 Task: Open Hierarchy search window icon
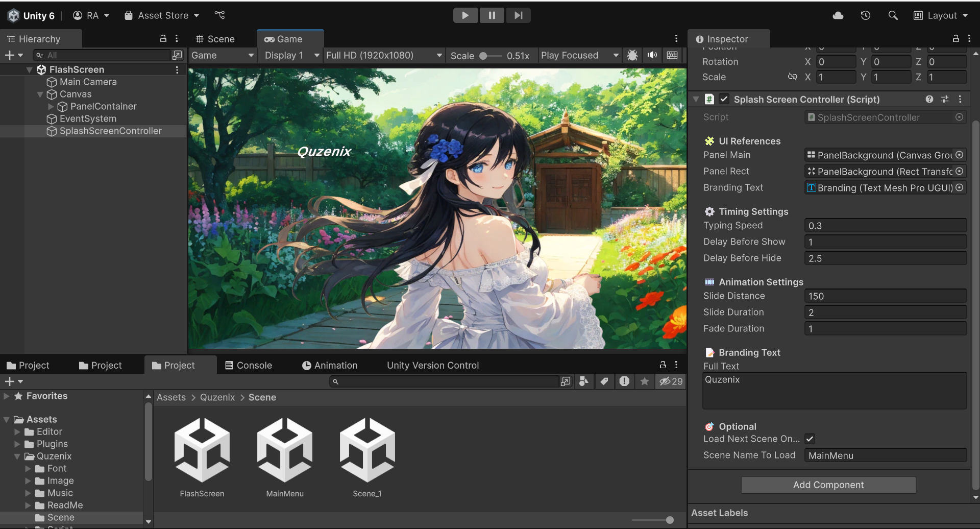pyautogui.click(x=177, y=55)
